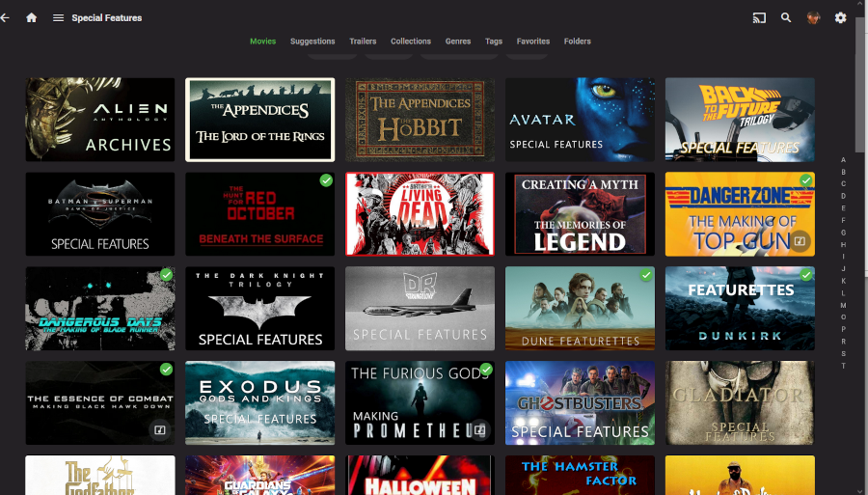Open the Folders tab

578,41
